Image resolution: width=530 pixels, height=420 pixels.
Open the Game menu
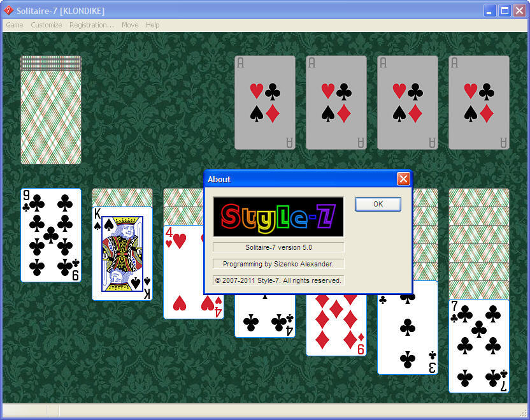15,25
